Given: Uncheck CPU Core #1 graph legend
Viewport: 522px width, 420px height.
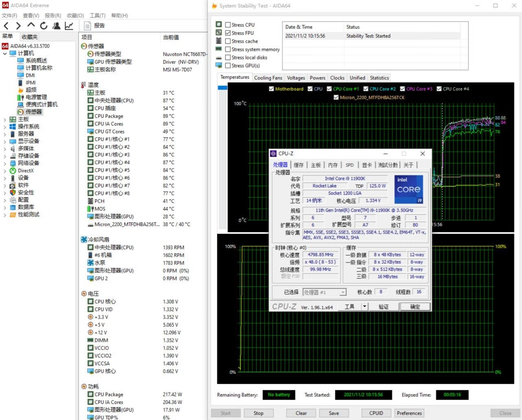Looking at the screenshot, I should tap(329, 89).
